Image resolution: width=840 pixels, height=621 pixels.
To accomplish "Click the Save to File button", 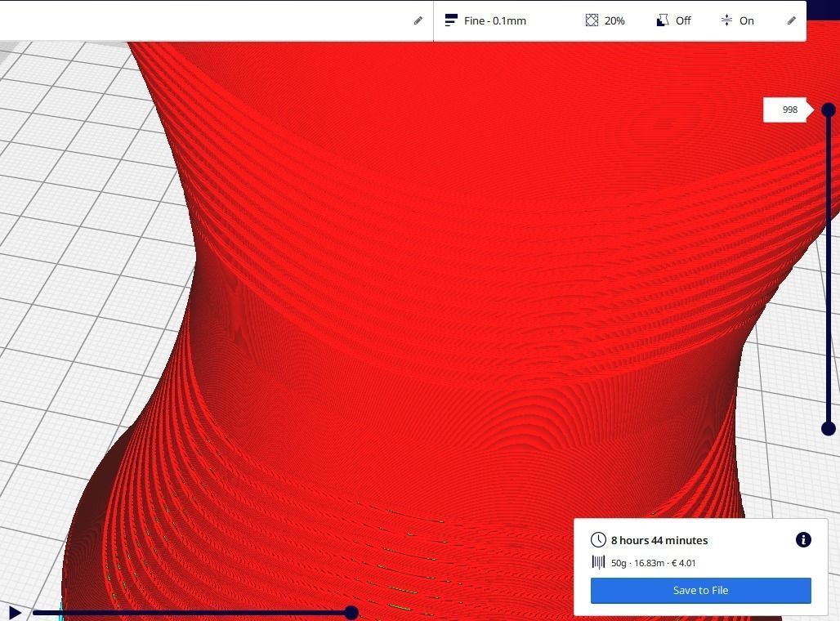I will (x=701, y=591).
